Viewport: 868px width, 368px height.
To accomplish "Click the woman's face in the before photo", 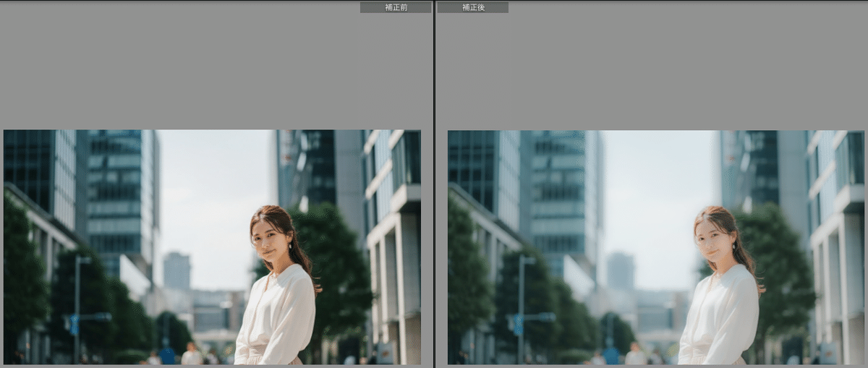I will point(268,239).
